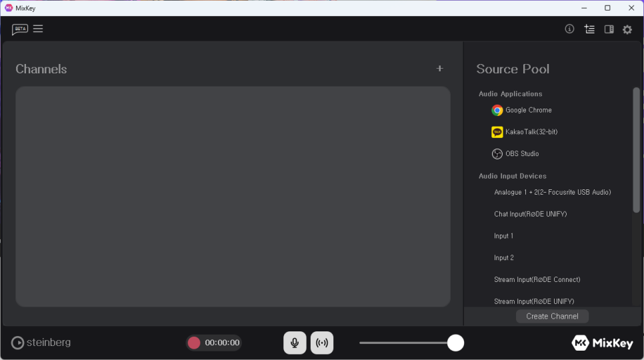Click the MixKey logo at bottom right
This screenshot has width=644, height=360.
(602, 343)
